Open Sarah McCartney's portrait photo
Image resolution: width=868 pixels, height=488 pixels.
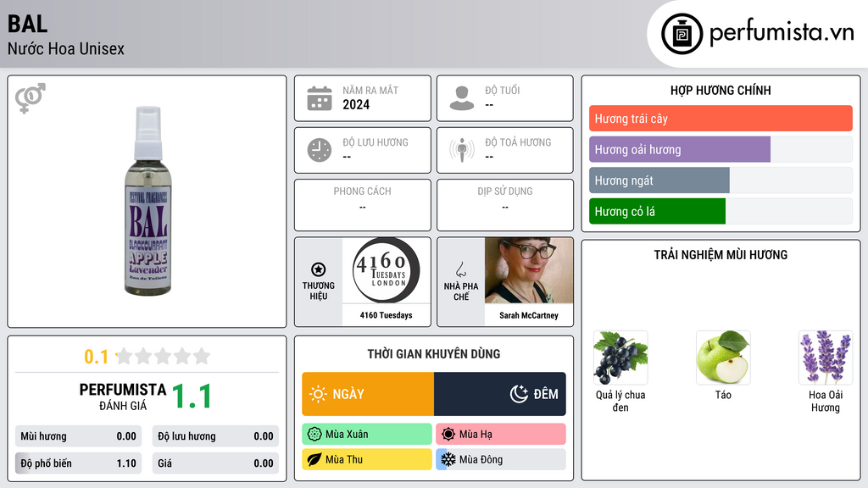[x=529, y=270]
